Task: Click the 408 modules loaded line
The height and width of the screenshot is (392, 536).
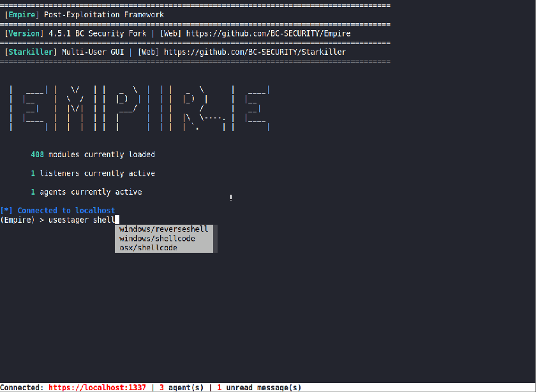Action: point(93,154)
